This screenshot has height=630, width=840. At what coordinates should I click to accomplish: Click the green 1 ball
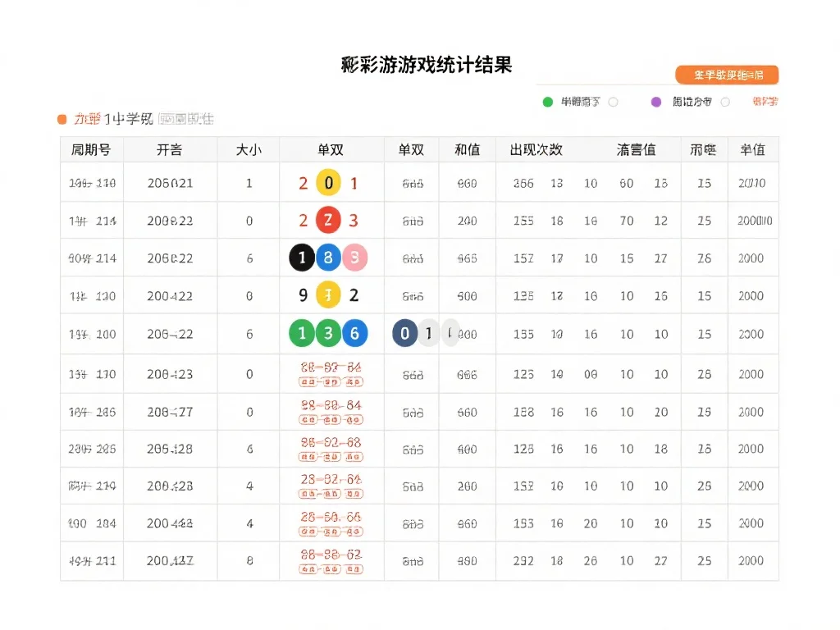(x=302, y=333)
